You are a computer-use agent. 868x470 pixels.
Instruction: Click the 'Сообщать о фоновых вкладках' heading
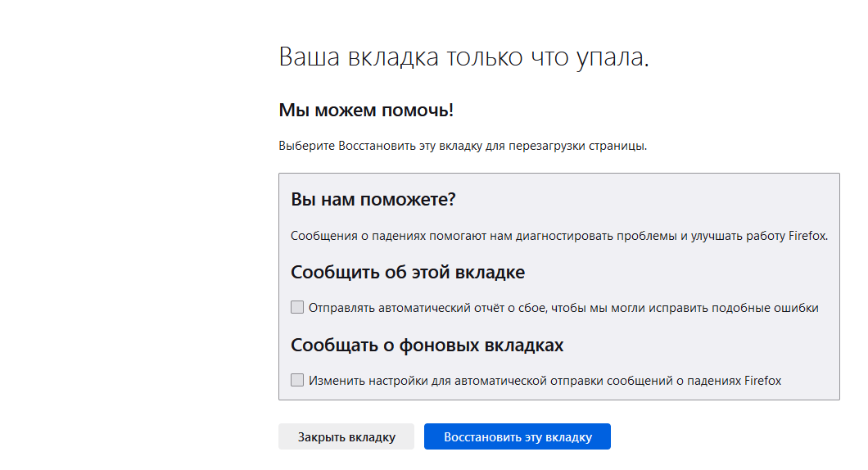coord(427,345)
